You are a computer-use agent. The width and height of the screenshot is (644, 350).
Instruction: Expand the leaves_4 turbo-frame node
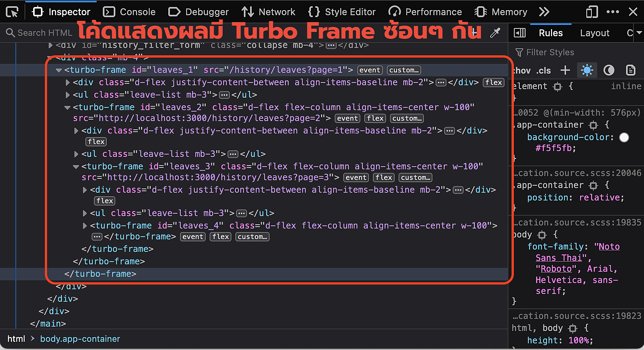click(85, 226)
